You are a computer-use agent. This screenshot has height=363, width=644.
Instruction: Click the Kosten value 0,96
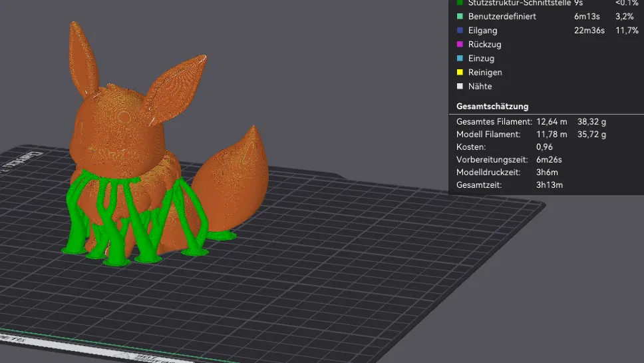pos(544,147)
